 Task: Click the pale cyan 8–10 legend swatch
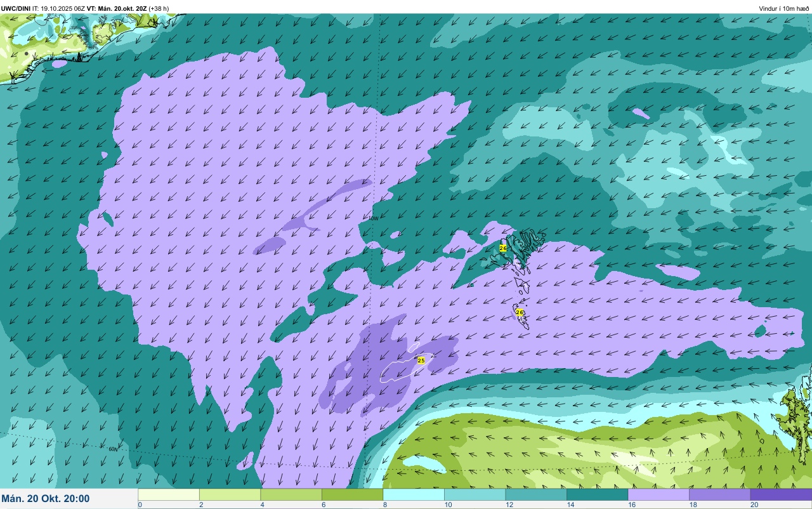click(414, 494)
